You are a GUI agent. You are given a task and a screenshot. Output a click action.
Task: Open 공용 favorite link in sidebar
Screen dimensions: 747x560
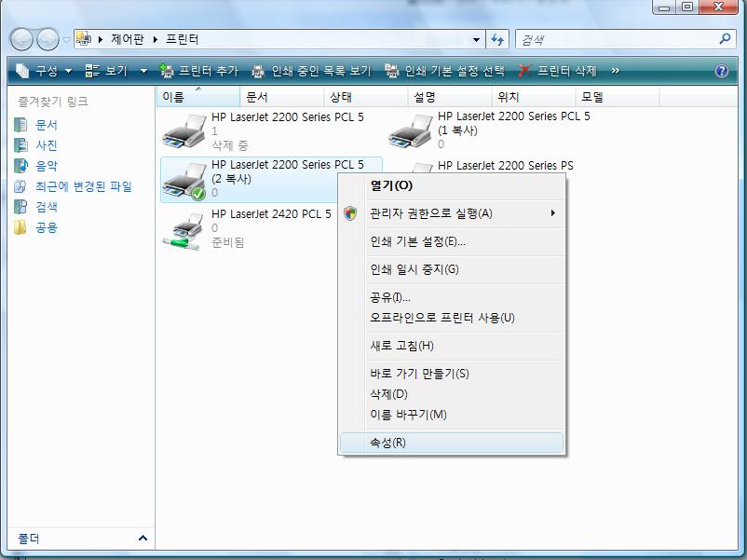(x=47, y=227)
